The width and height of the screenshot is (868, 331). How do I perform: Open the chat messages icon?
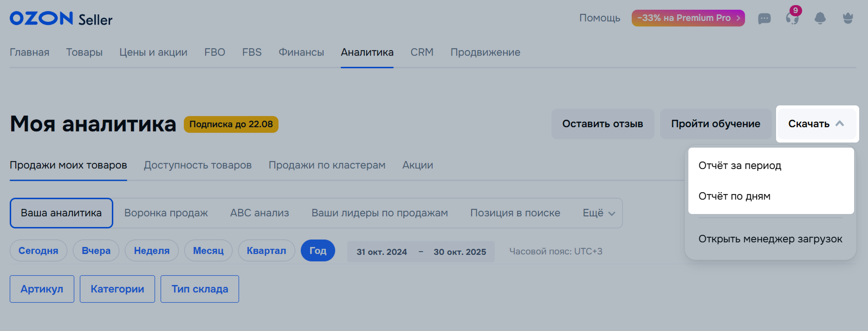tap(764, 19)
